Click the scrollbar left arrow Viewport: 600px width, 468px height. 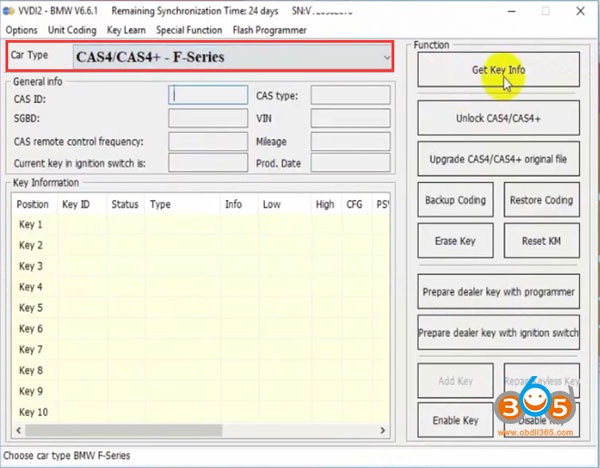(19, 430)
